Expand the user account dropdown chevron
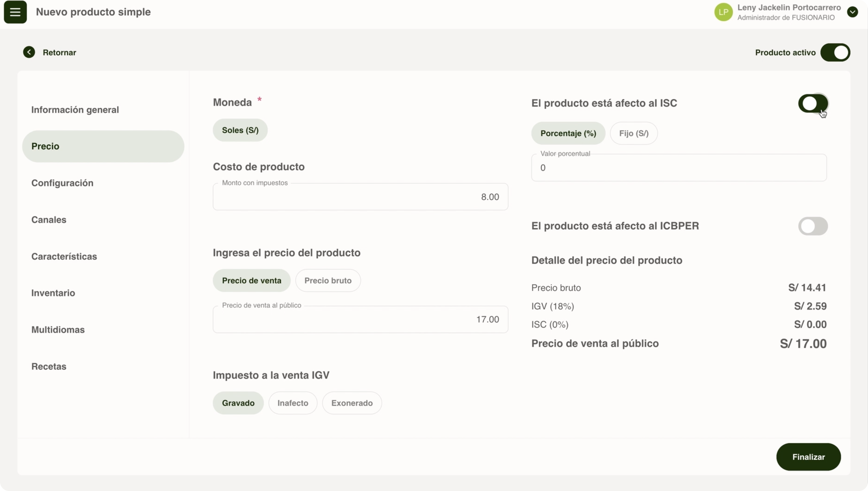The height and width of the screenshot is (491, 868). 852,12
